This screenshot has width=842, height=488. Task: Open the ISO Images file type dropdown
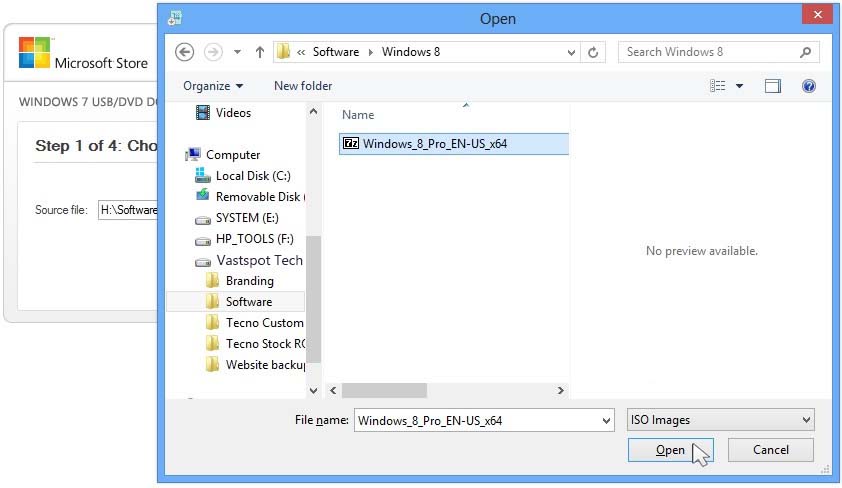coord(720,420)
